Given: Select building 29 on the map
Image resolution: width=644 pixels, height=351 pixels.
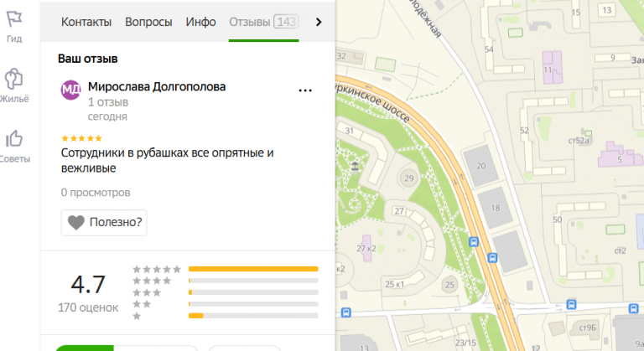Looking at the screenshot, I should 408,178.
